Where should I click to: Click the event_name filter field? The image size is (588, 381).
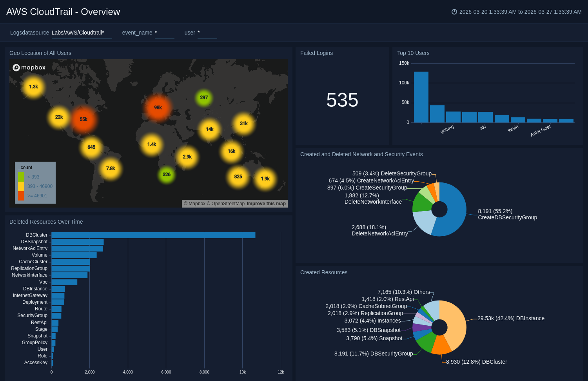(x=164, y=33)
